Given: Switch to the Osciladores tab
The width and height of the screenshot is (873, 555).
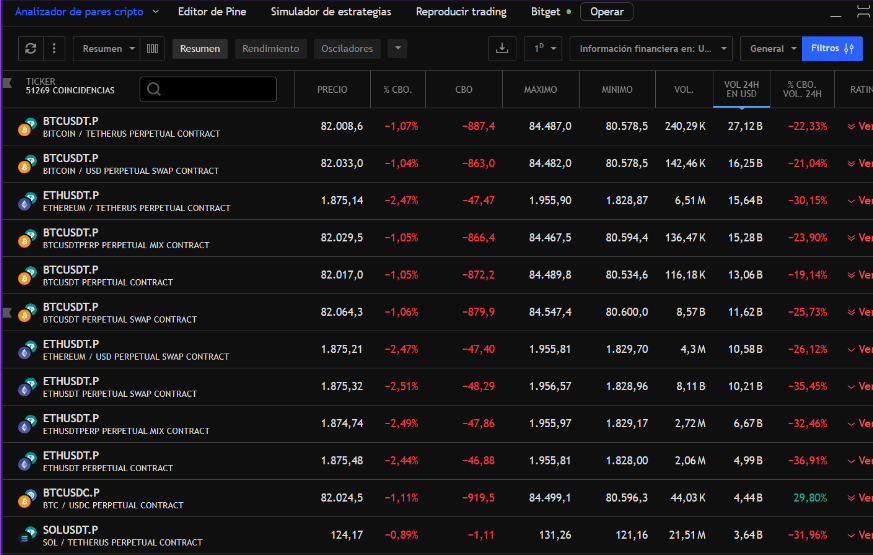Looking at the screenshot, I should pos(347,48).
